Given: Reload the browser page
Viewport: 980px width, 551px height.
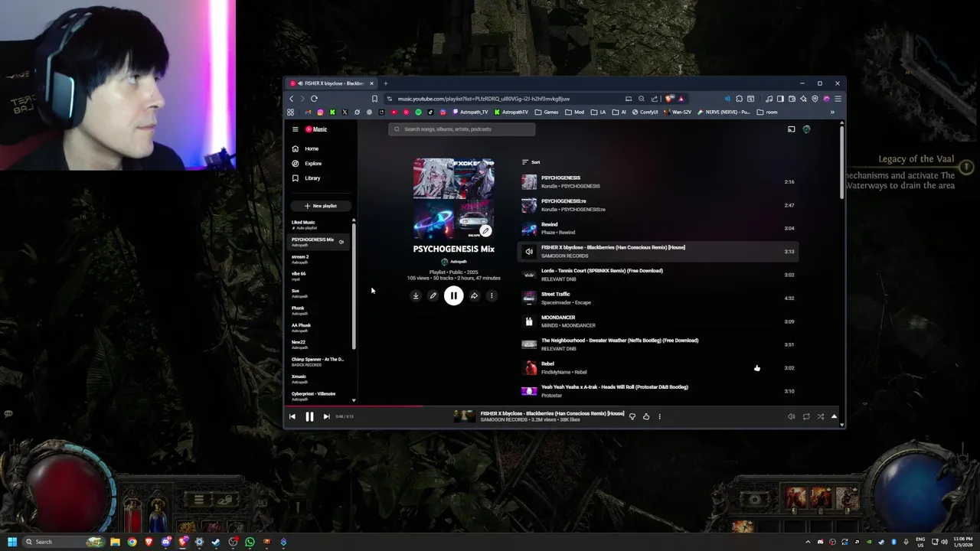Looking at the screenshot, I should [x=314, y=99].
